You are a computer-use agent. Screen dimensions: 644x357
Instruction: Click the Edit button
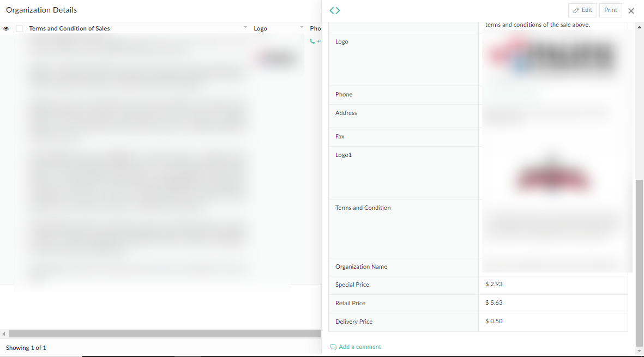point(582,10)
